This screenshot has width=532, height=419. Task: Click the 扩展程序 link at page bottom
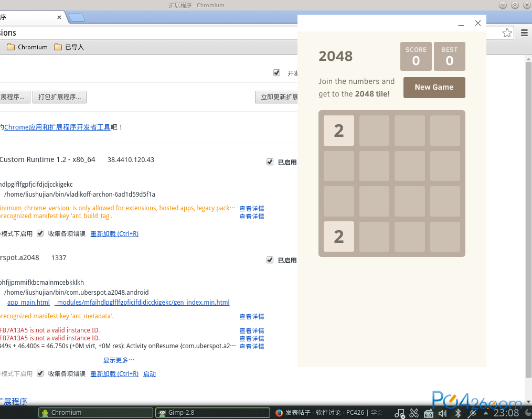tap(14, 401)
